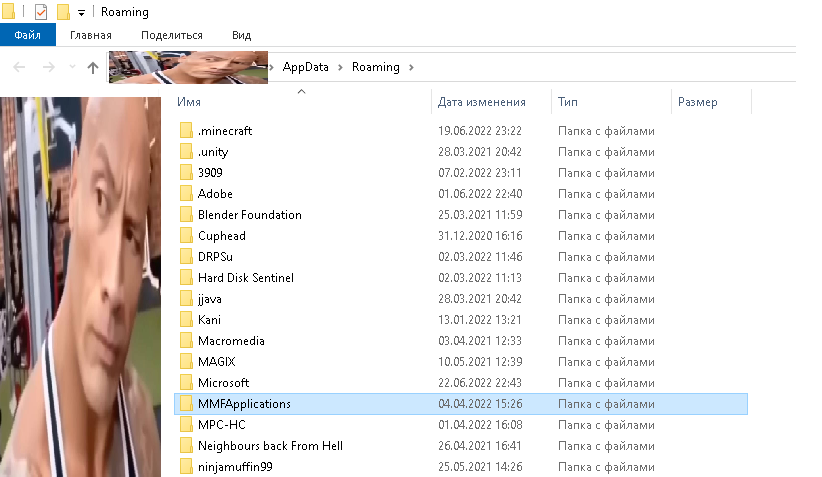This screenshot has height=477, width=822.
Task: Open the recent locations dropdown
Action: pos(71,67)
